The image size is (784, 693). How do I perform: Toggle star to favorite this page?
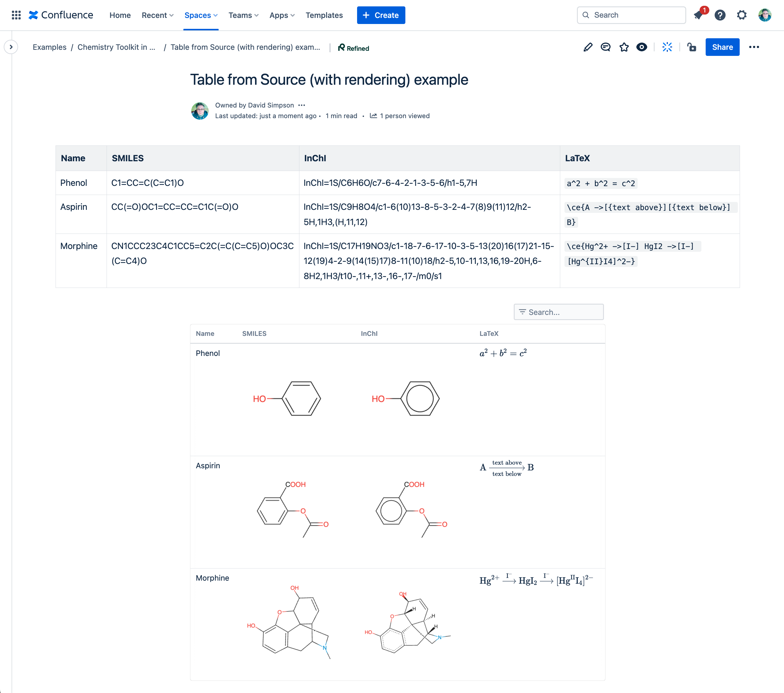[x=624, y=47]
